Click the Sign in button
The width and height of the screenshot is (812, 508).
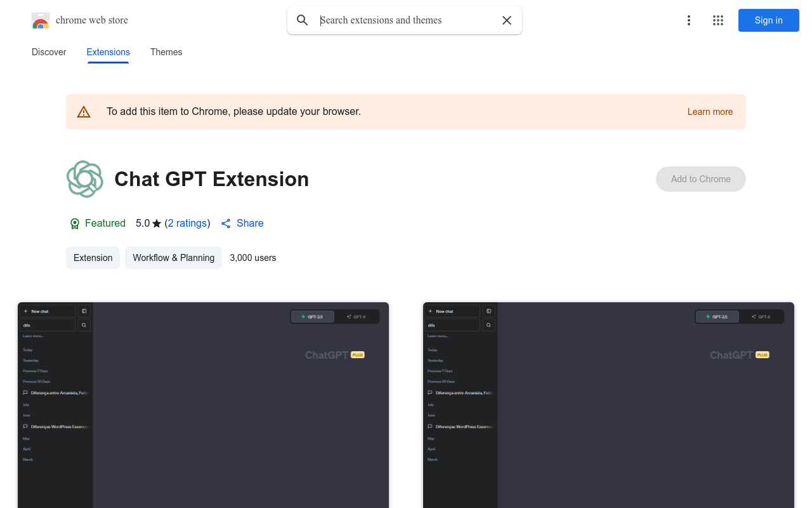coord(769,20)
